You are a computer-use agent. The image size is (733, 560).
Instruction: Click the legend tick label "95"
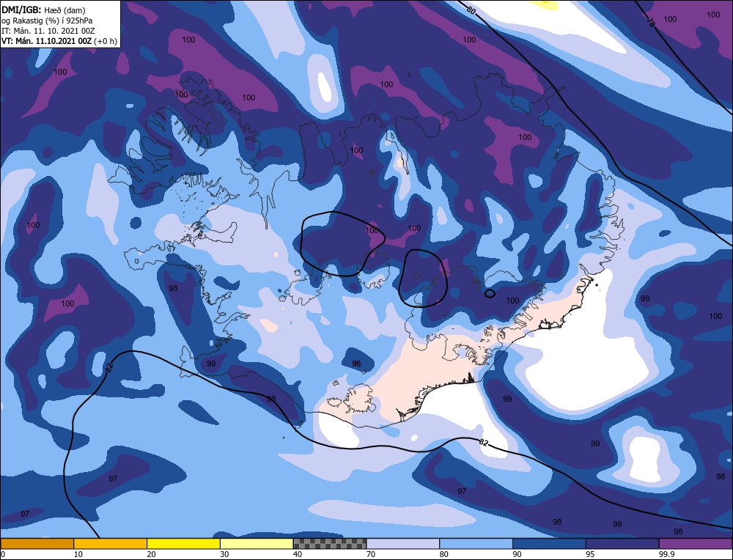(590, 554)
